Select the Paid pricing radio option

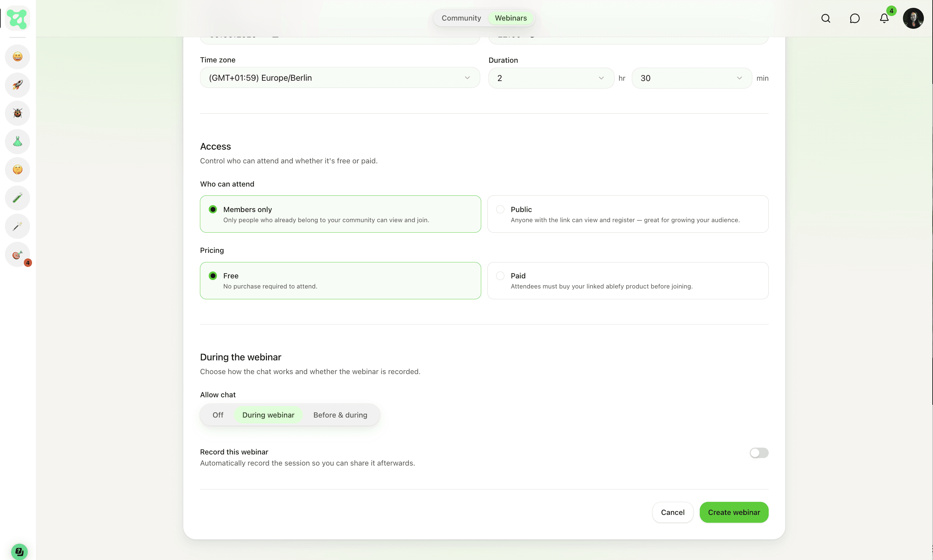(628, 280)
